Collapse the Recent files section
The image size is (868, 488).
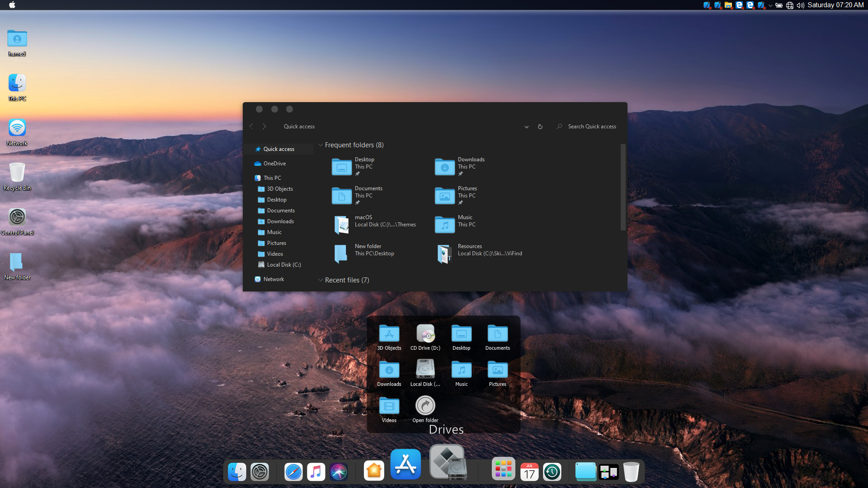point(321,280)
